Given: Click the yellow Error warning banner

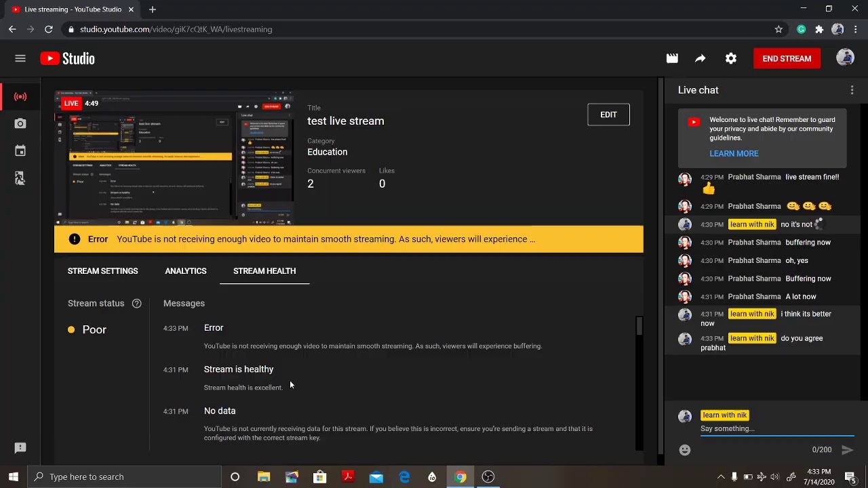Looking at the screenshot, I should click(x=349, y=239).
